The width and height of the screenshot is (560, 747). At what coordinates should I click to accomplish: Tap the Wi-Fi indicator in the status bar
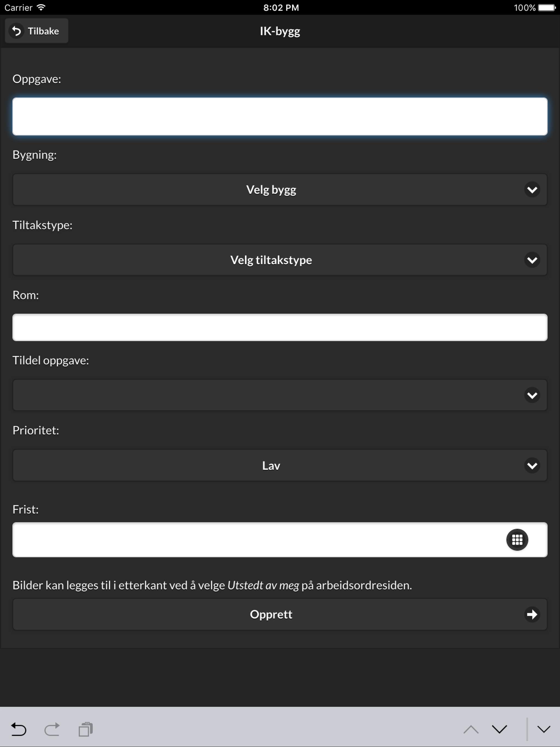[x=41, y=7]
